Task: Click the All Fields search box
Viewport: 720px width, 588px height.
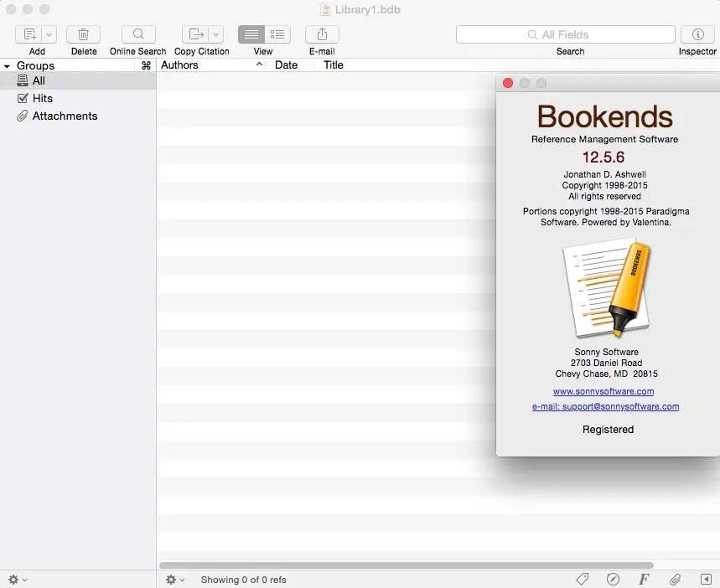Action: (x=565, y=34)
